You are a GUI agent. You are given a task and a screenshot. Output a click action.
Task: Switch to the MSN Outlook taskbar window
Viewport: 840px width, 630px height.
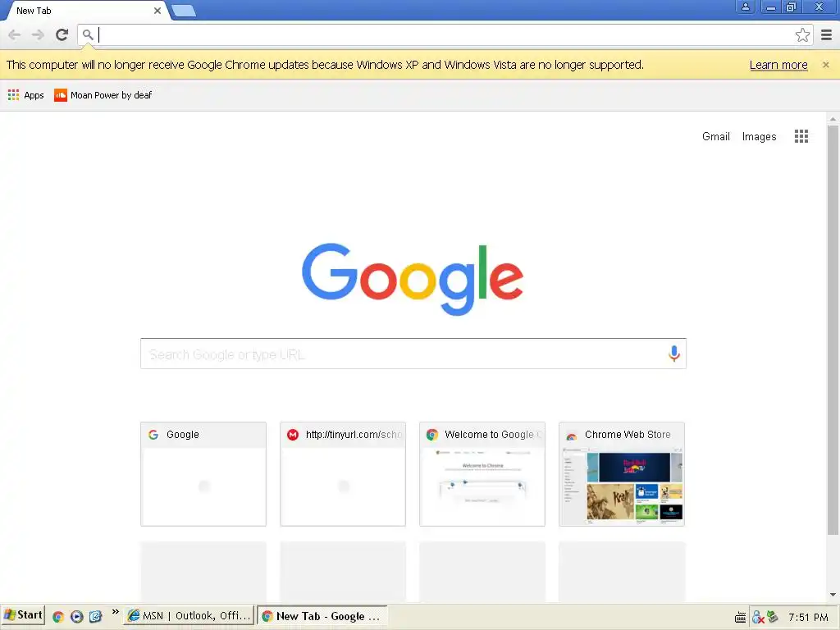[x=189, y=616]
